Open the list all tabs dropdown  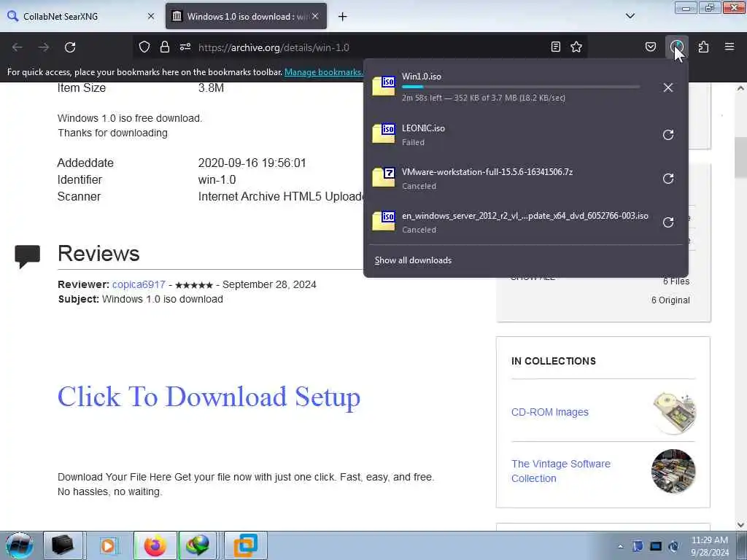(630, 16)
